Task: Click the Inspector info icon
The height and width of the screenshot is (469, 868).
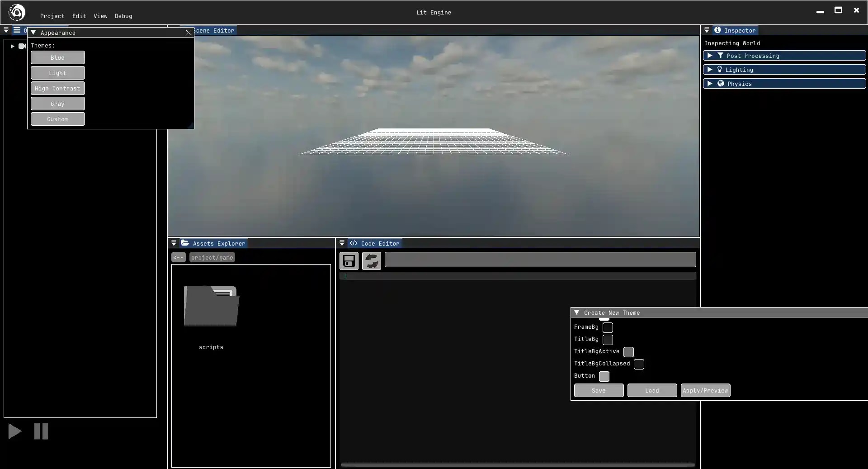Action: [x=717, y=30]
